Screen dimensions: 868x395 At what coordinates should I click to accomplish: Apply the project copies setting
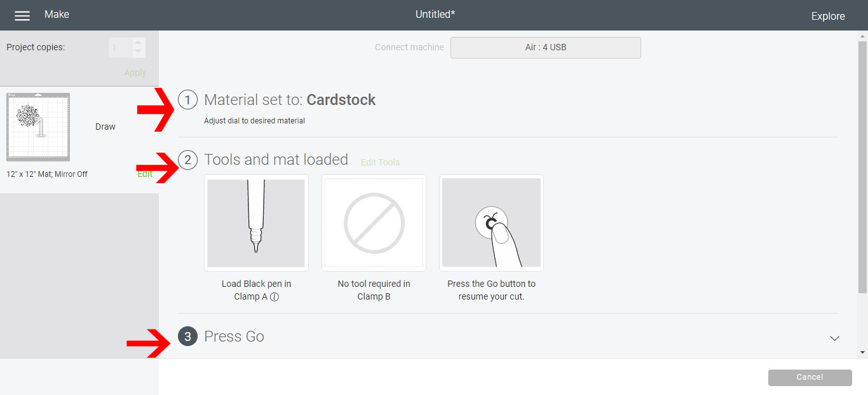[135, 73]
